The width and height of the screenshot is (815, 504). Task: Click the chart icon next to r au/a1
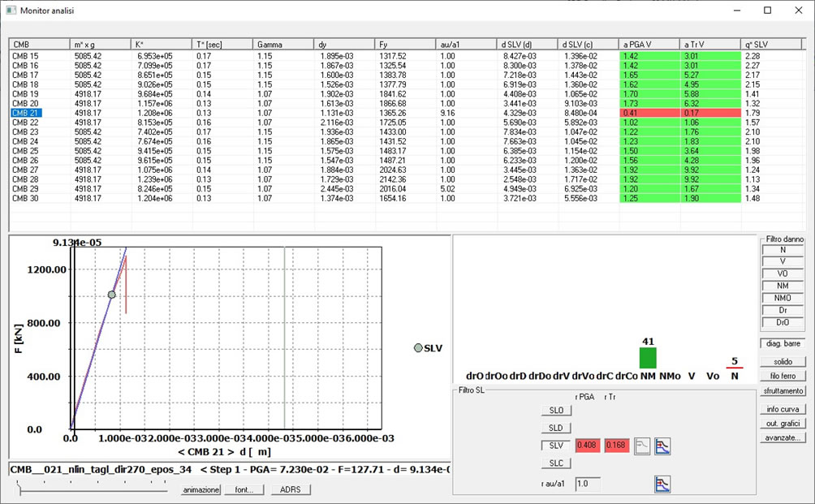click(662, 485)
